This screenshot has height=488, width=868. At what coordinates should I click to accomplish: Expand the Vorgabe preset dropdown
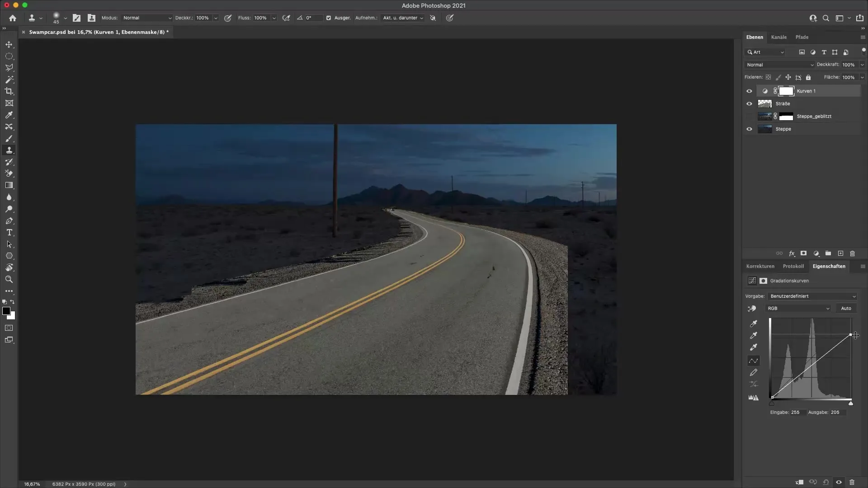pos(812,296)
